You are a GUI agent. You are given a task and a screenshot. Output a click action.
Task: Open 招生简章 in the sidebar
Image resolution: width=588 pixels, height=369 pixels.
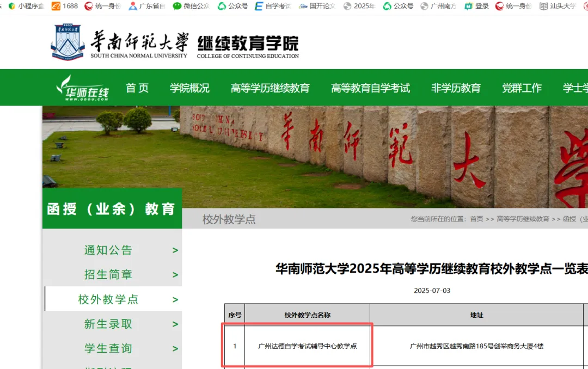coord(108,274)
